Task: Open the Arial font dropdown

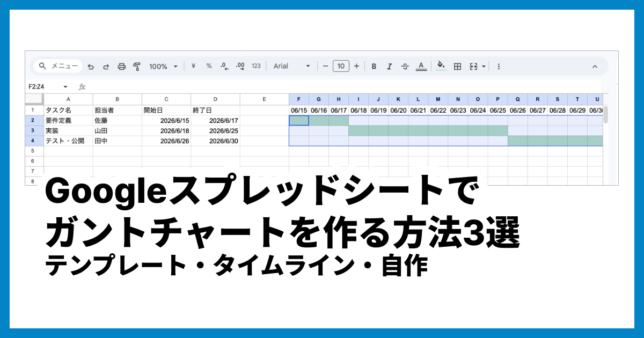Action: point(291,66)
